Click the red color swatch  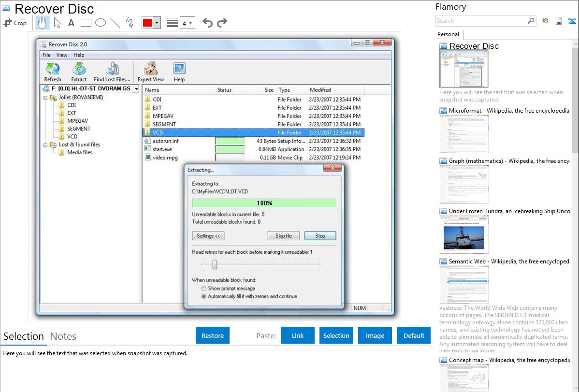[x=147, y=23]
